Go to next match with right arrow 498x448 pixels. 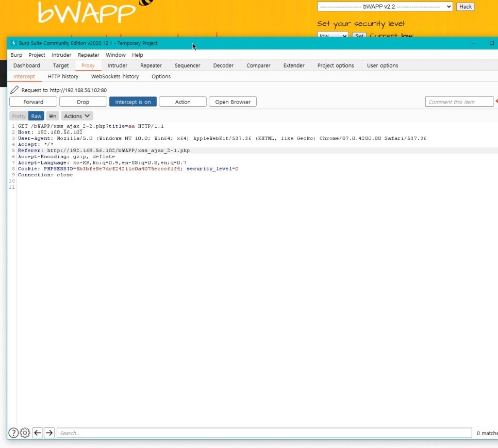coord(49,433)
